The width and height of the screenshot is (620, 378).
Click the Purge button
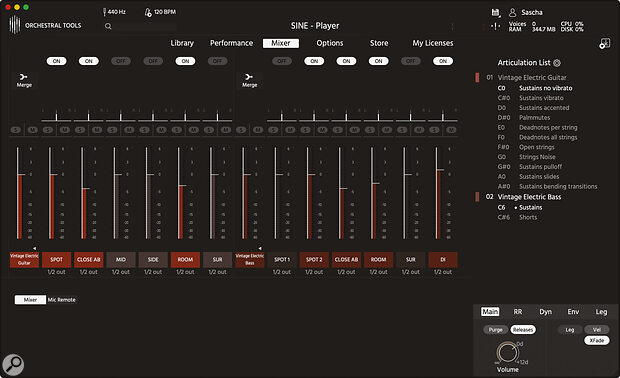point(495,330)
